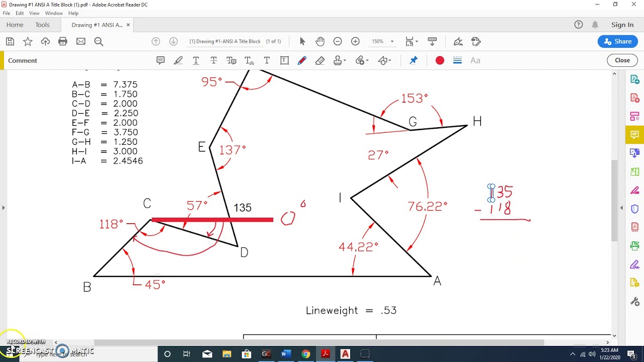Switch to the Home tab
The image size is (644, 362).
pyautogui.click(x=15, y=25)
